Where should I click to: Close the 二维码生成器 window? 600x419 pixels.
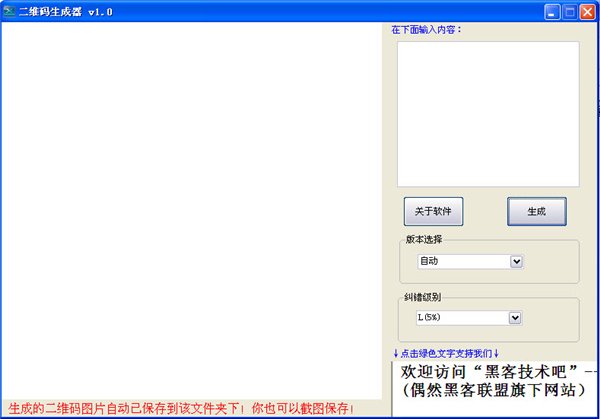tap(587, 12)
